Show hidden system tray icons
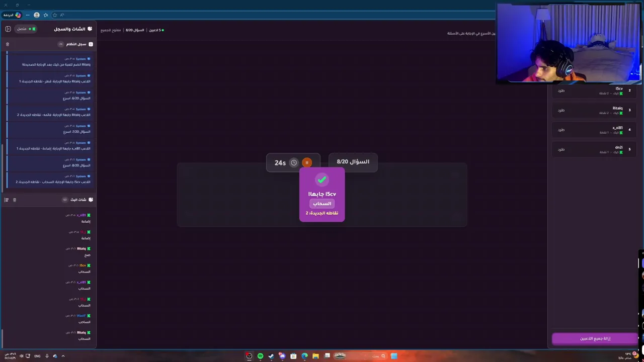Screen dimensions: 644x362 coord(63,356)
